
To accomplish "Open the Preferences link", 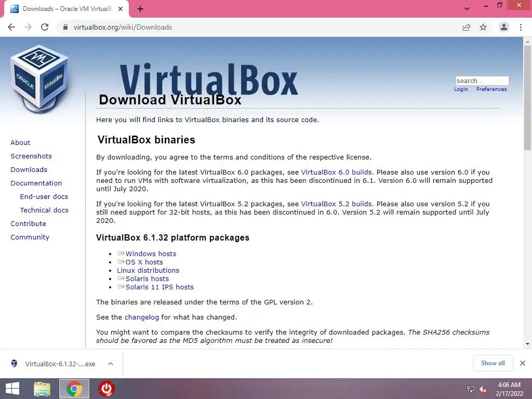I will click(491, 89).
